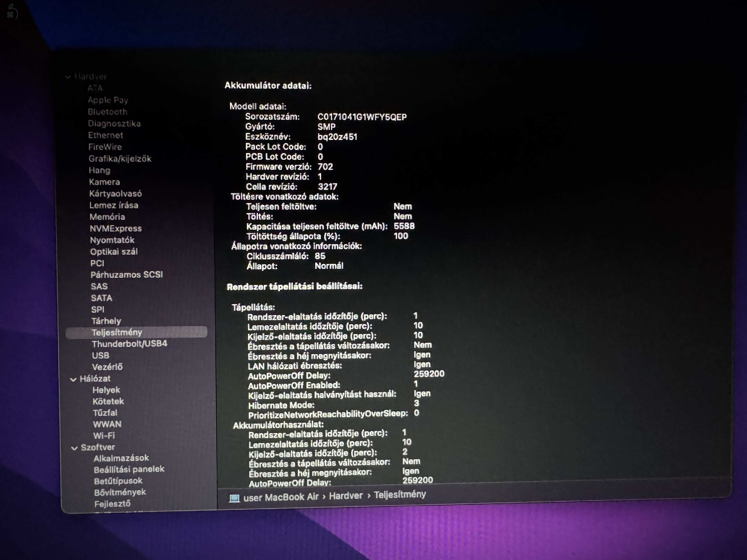Click the 'Akkumulátorhasználat:' subsection label
The height and width of the screenshot is (560, 747).
(278, 425)
